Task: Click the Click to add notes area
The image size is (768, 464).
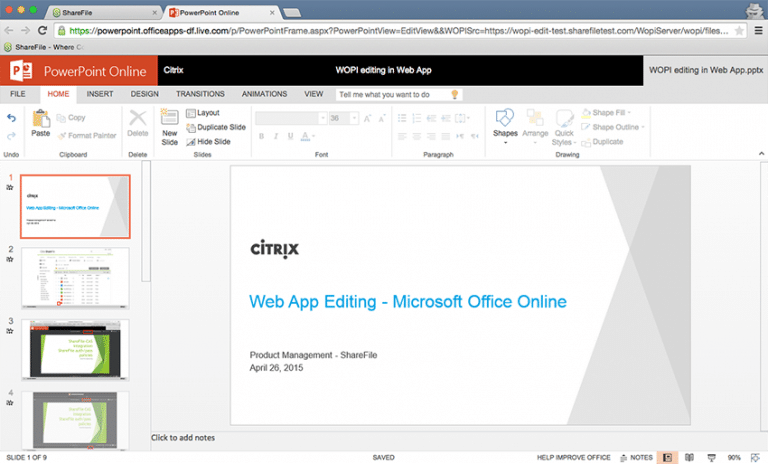Action: coord(183,438)
